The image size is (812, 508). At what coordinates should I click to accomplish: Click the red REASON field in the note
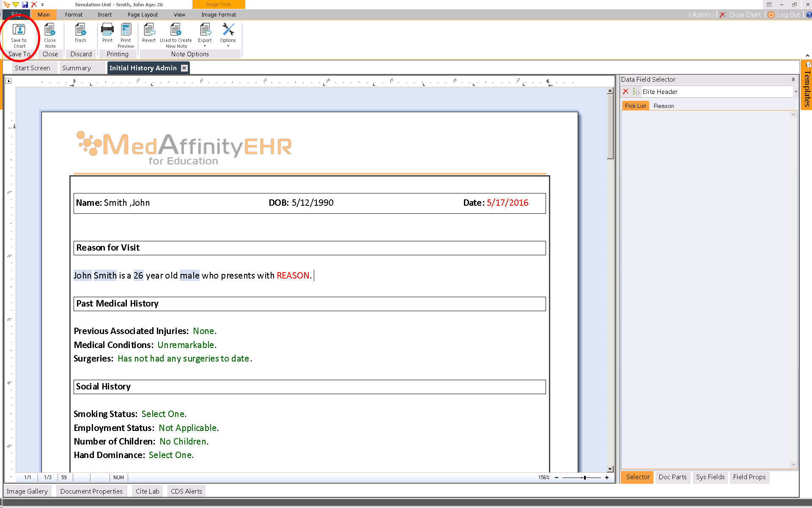point(293,276)
